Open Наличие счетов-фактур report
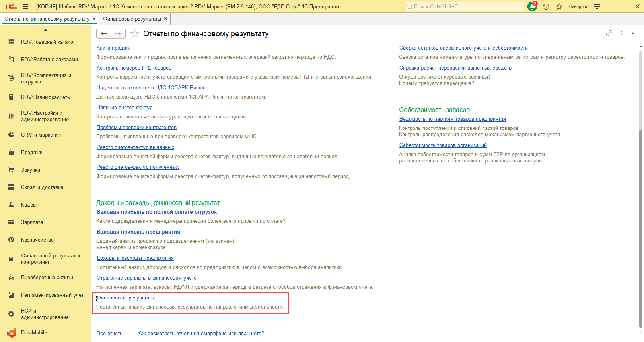This screenshot has width=644, height=342. (x=125, y=108)
